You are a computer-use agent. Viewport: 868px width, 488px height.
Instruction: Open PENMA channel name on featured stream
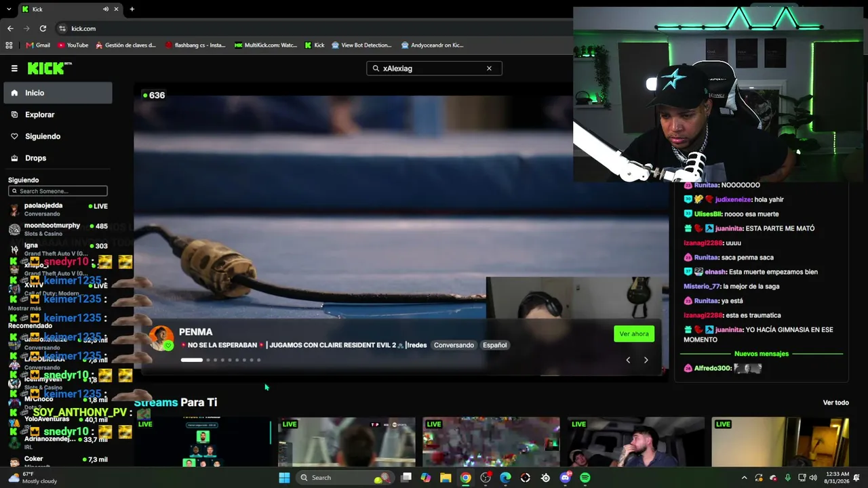[196, 332]
